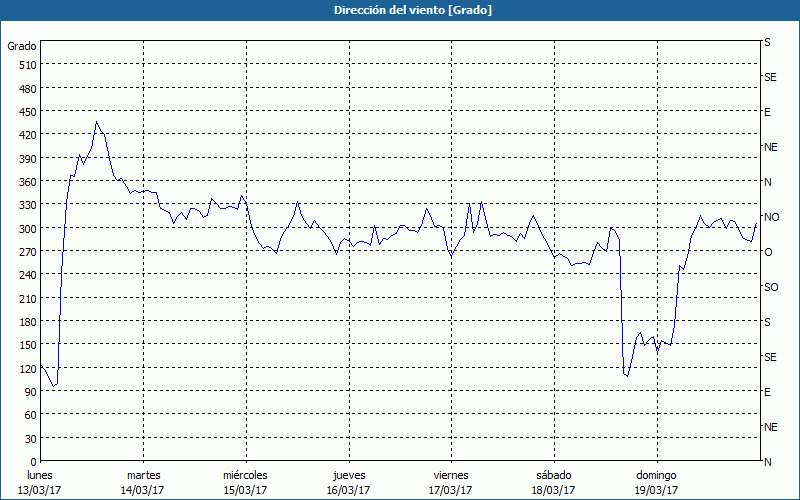Click the chart title 'Dirección del viento [Grado]'
800x500 pixels.
point(399,10)
